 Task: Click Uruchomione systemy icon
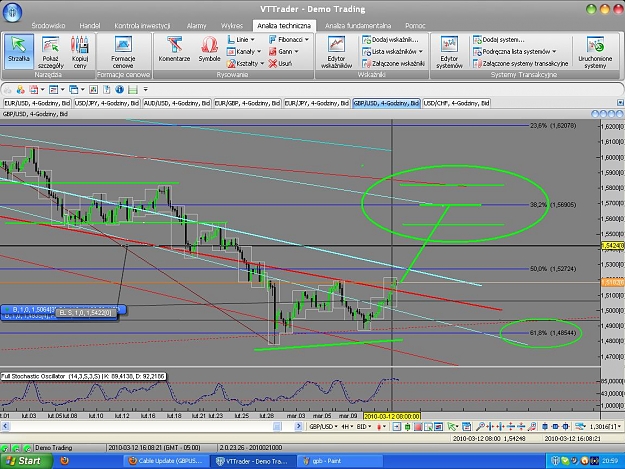[x=595, y=52]
